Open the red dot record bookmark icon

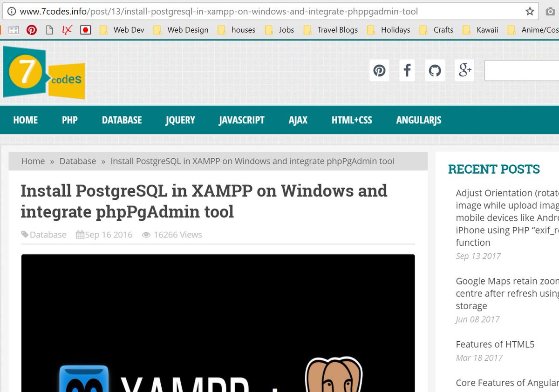coord(85,30)
